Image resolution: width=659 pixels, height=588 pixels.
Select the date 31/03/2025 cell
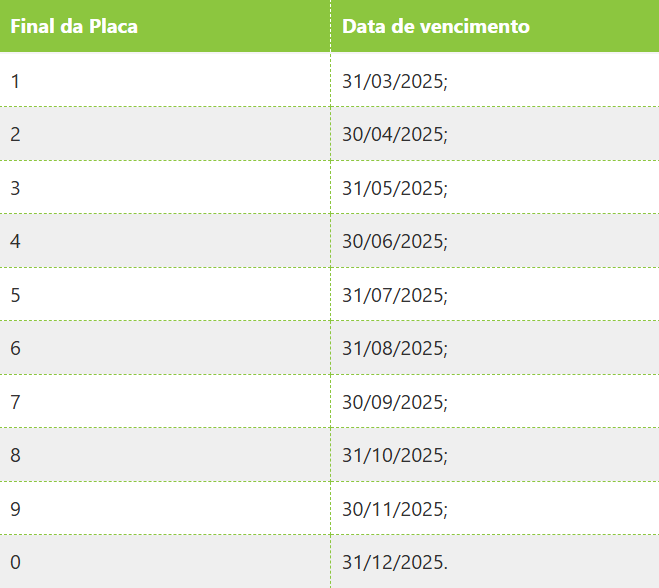495,80
